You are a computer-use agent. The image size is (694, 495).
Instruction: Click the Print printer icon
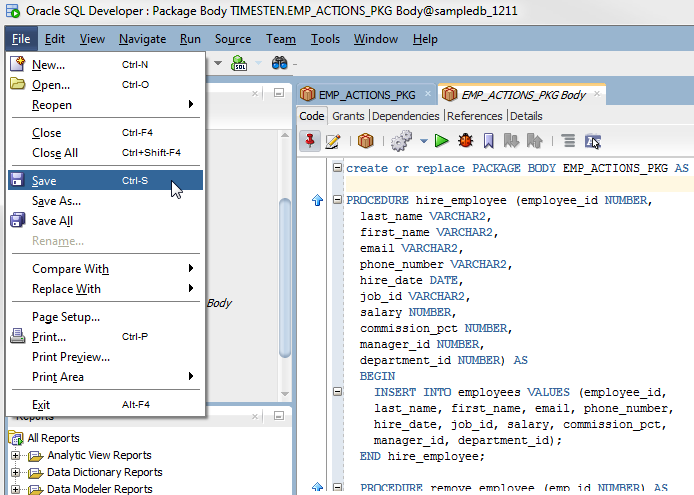[18, 336]
